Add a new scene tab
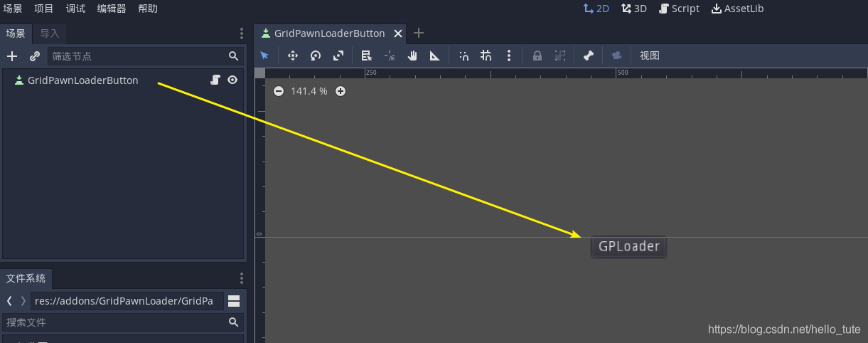 (x=419, y=33)
